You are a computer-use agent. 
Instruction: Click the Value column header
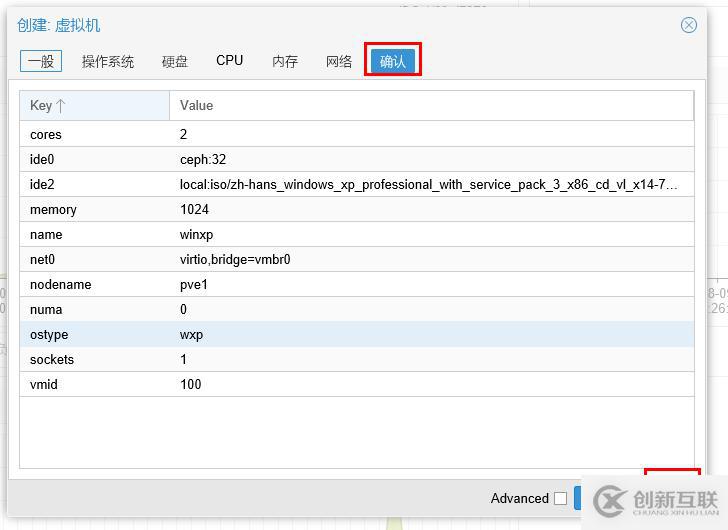pos(430,106)
